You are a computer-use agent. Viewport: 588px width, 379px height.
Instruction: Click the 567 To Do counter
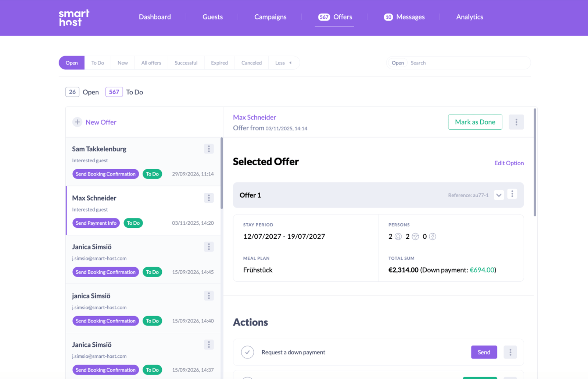[x=114, y=92]
